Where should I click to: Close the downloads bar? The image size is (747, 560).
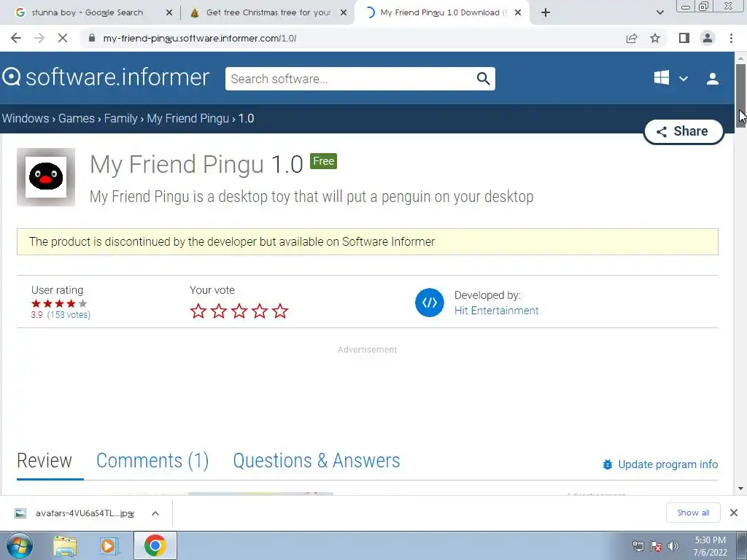[x=734, y=513]
